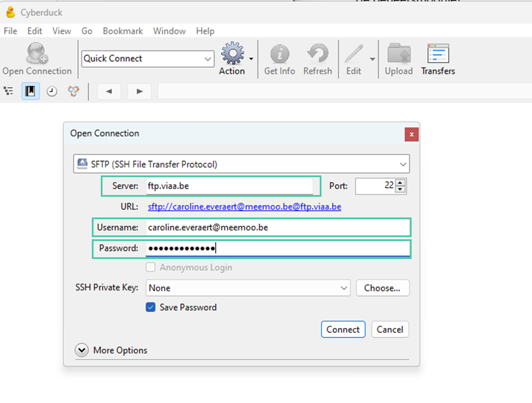
Task: Click the Cancel button
Action: point(390,330)
